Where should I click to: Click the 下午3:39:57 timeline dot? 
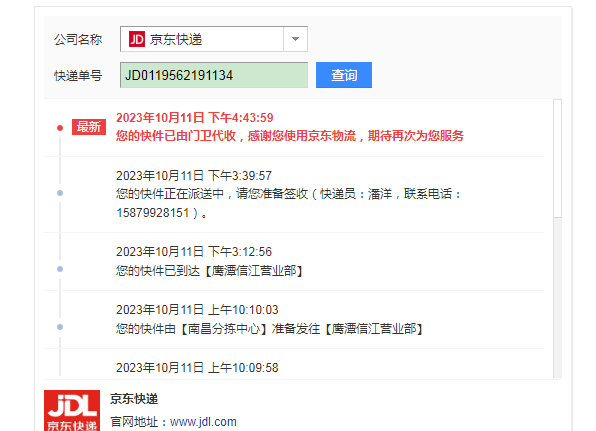pyautogui.click(x=60, y=193)
